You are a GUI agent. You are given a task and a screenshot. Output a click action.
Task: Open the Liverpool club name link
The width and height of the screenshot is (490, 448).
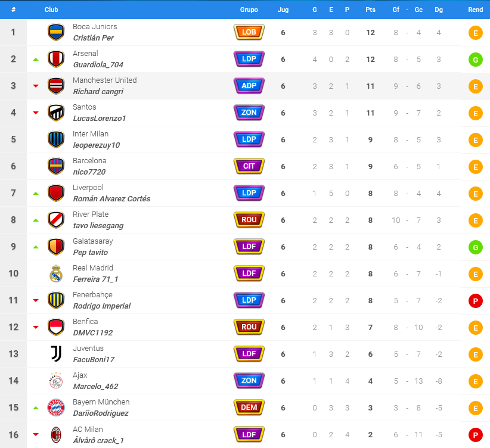point(88,188)
